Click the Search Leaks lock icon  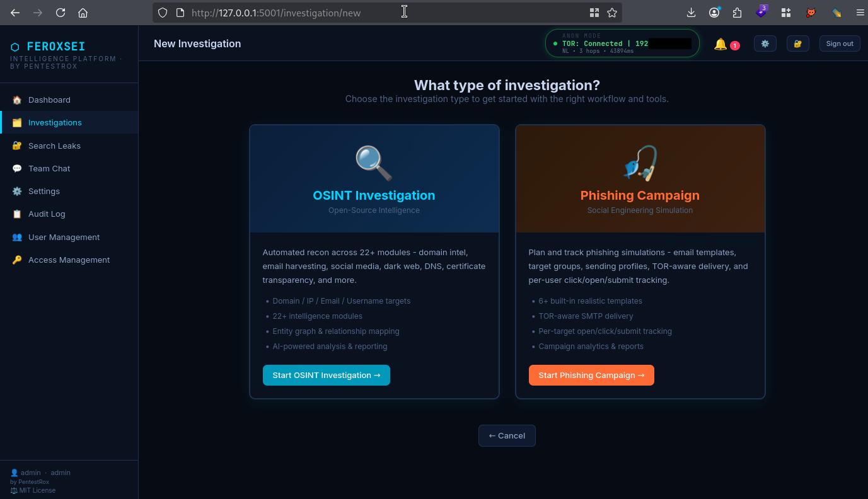point(17,146)
